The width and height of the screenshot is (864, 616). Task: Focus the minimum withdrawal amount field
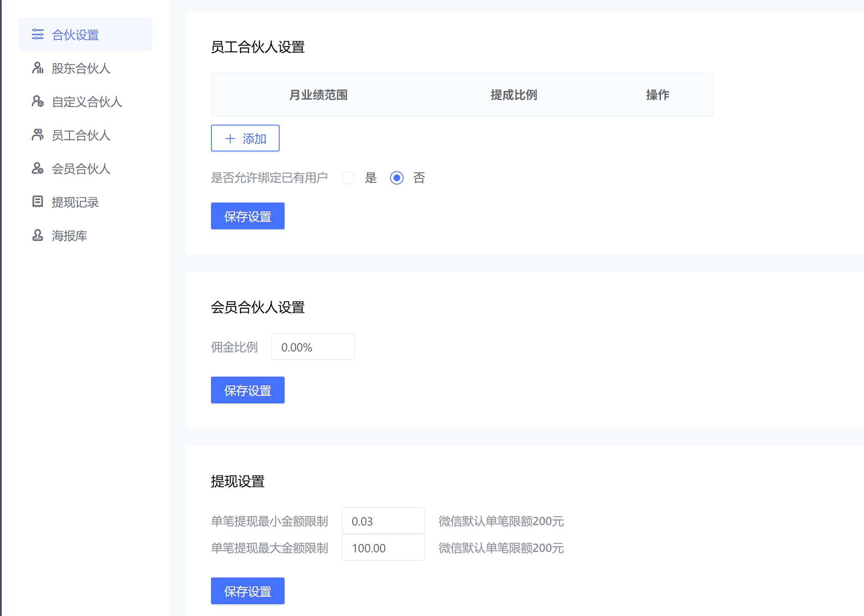point(383,521)
